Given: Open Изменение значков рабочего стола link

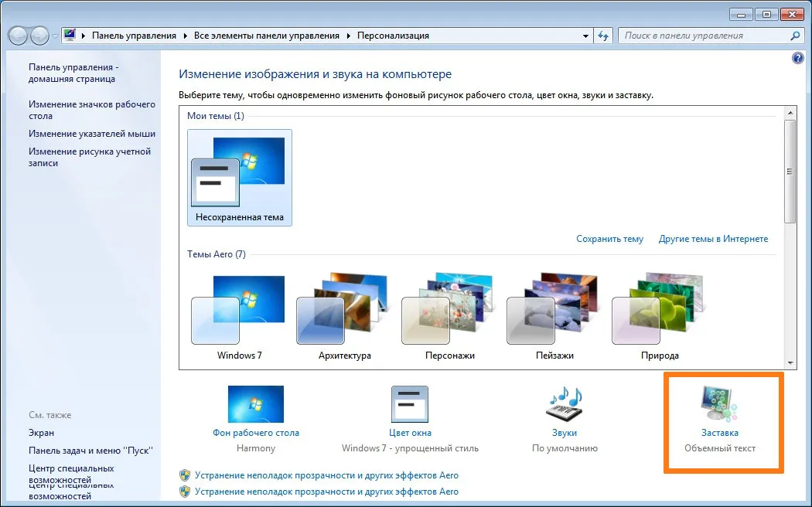Looking at the screenshot, I should [92, 111].
